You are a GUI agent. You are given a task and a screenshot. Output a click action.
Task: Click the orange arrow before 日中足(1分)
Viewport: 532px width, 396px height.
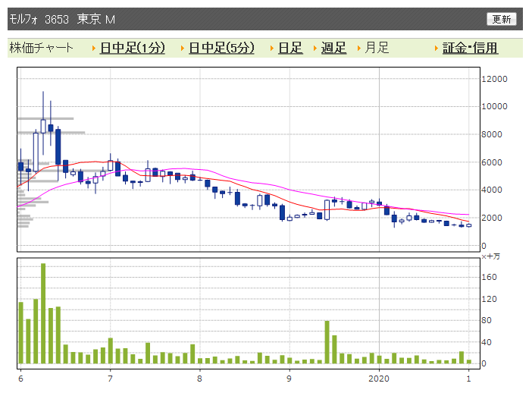pyautogui.click(x=94, y=49)
